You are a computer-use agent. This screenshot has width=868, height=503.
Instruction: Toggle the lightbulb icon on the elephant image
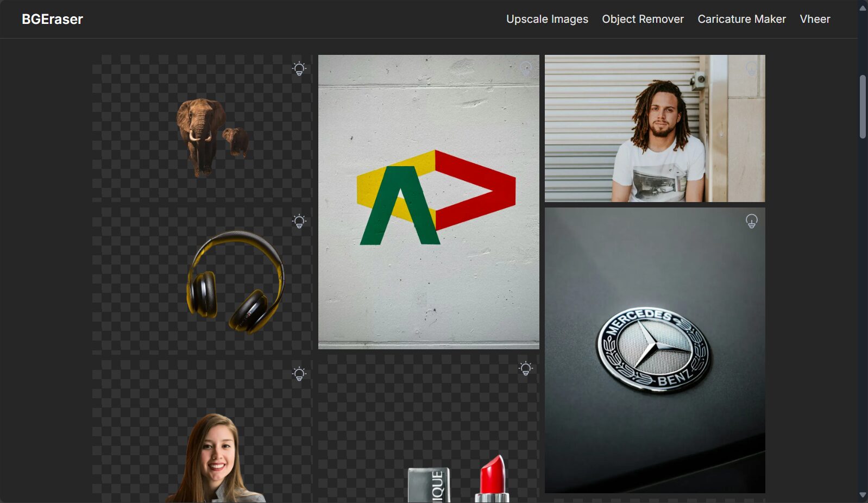click(299, 68)
